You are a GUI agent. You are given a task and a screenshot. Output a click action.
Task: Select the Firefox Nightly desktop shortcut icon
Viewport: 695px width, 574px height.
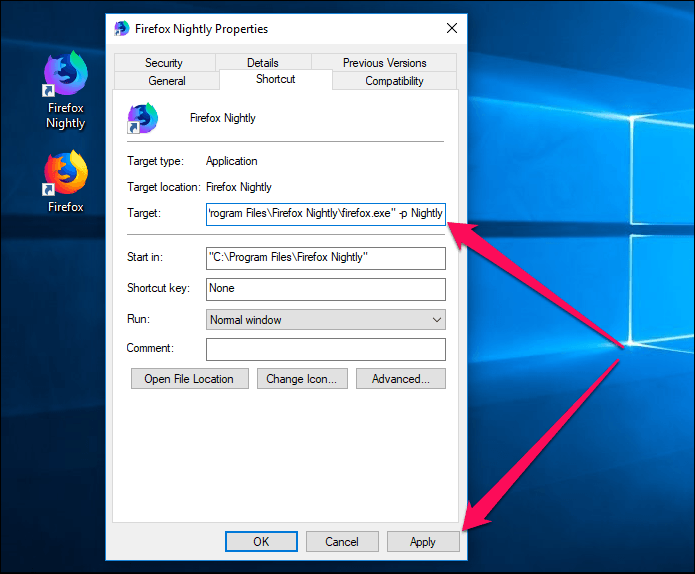[x=66, y=73]
